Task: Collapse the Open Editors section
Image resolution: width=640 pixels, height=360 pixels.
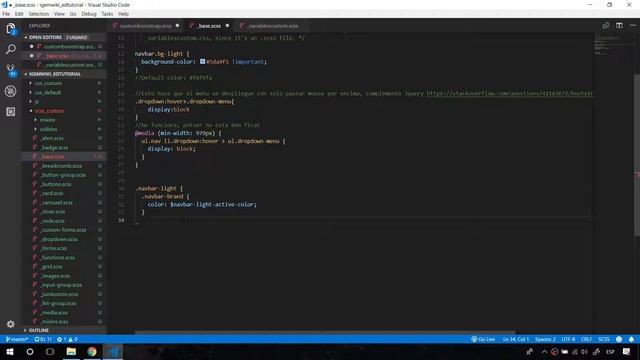Action: 65,37
